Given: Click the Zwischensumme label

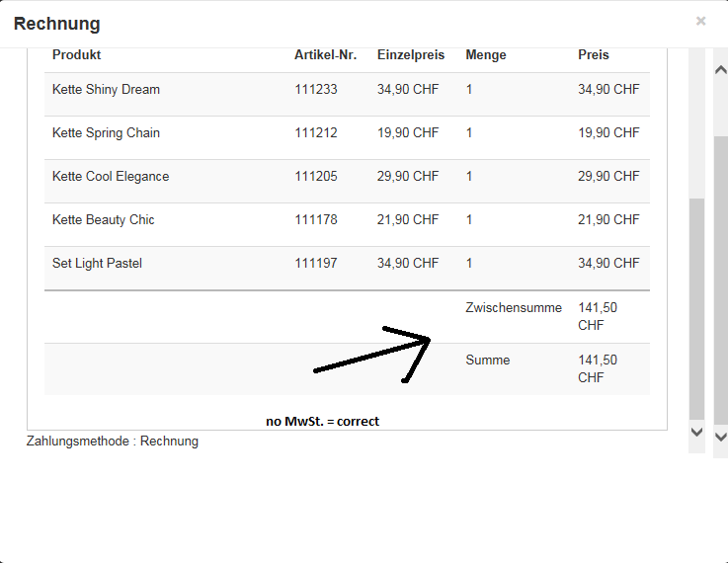Looking at the screenshot, I should click(514, 308).
